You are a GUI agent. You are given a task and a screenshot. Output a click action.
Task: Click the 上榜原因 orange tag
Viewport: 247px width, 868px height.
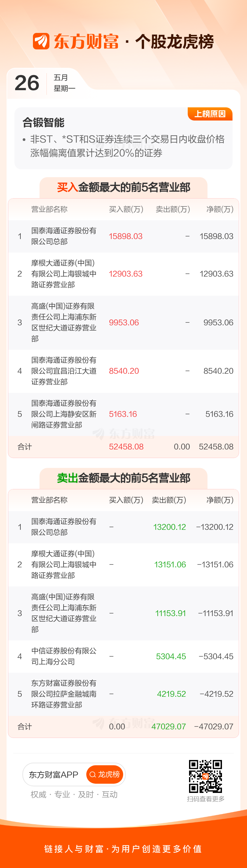(209, 114)
